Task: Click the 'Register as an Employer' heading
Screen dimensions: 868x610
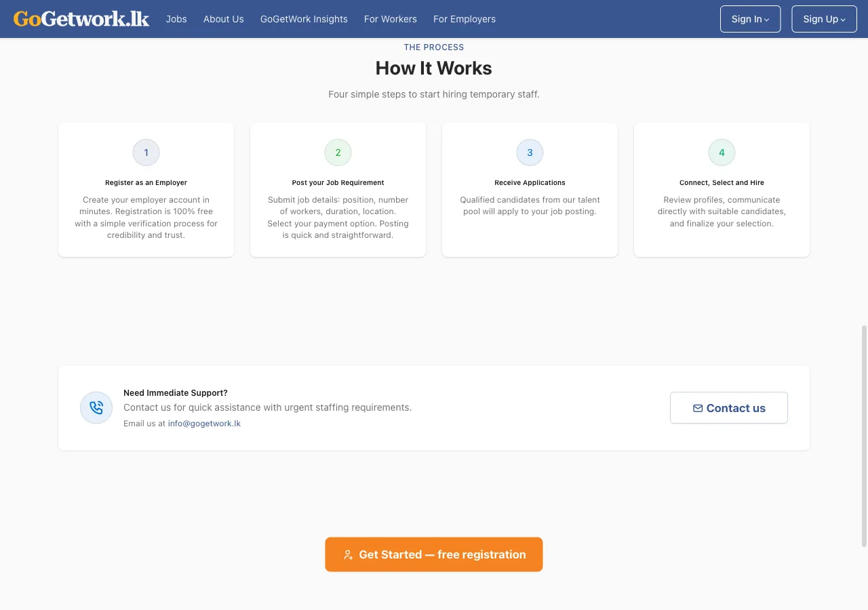Action: click(146, 182)
